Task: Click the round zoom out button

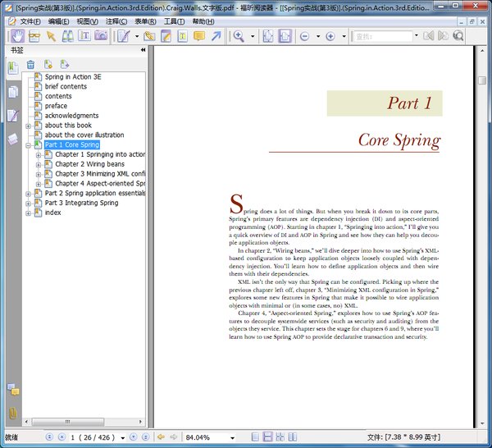Action: click(x=304, y=36)
